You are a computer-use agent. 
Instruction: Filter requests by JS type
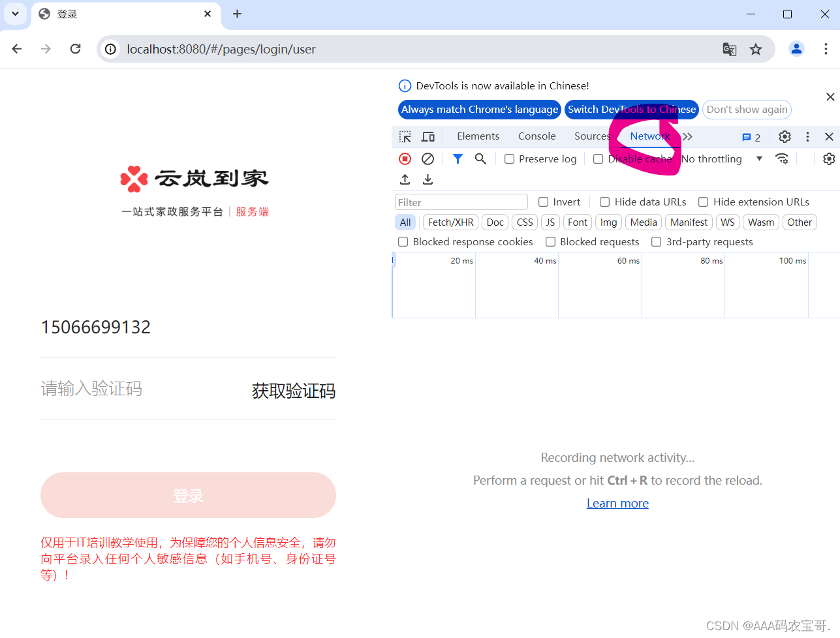click(550, 222)
